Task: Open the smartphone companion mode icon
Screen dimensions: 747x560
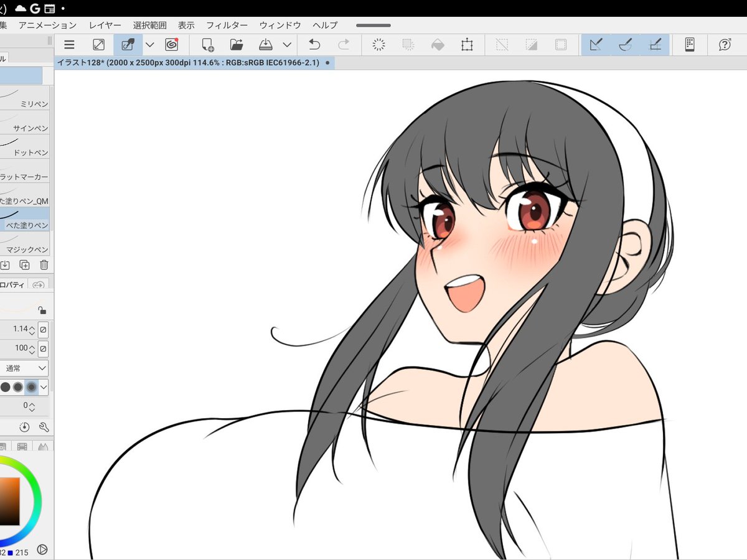Action: pyautogui.click(x=689, y=45)
